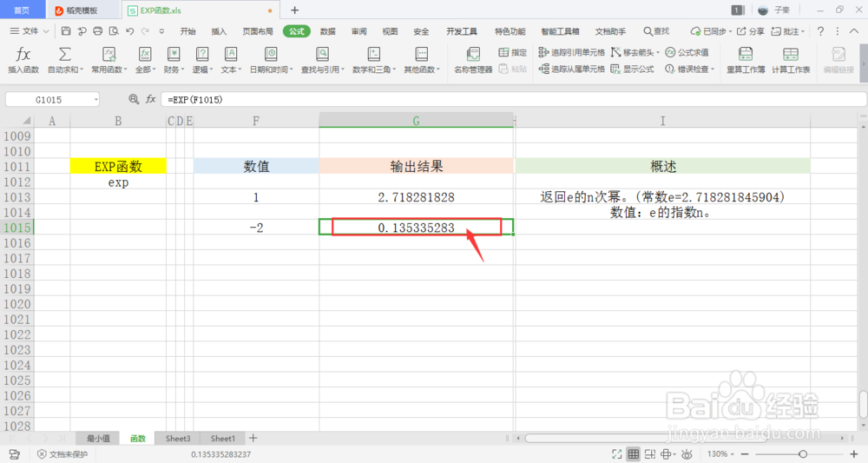Click Calculate Sheet (计算工作表)

click(791, 60)
